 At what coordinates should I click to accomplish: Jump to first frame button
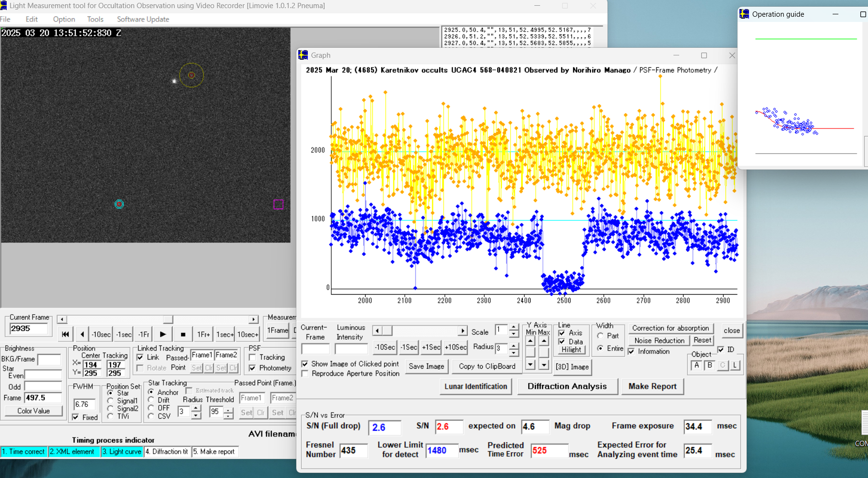pos(65,334)
